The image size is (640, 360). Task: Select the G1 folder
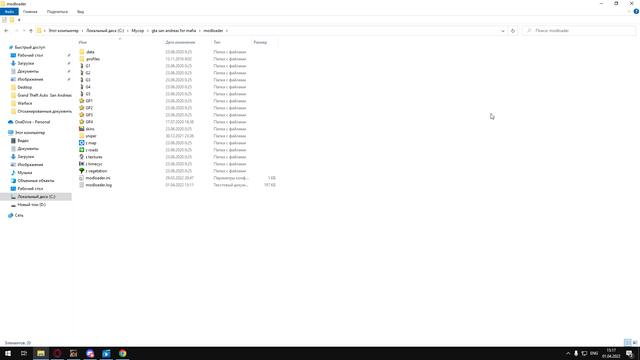(88, 66)
